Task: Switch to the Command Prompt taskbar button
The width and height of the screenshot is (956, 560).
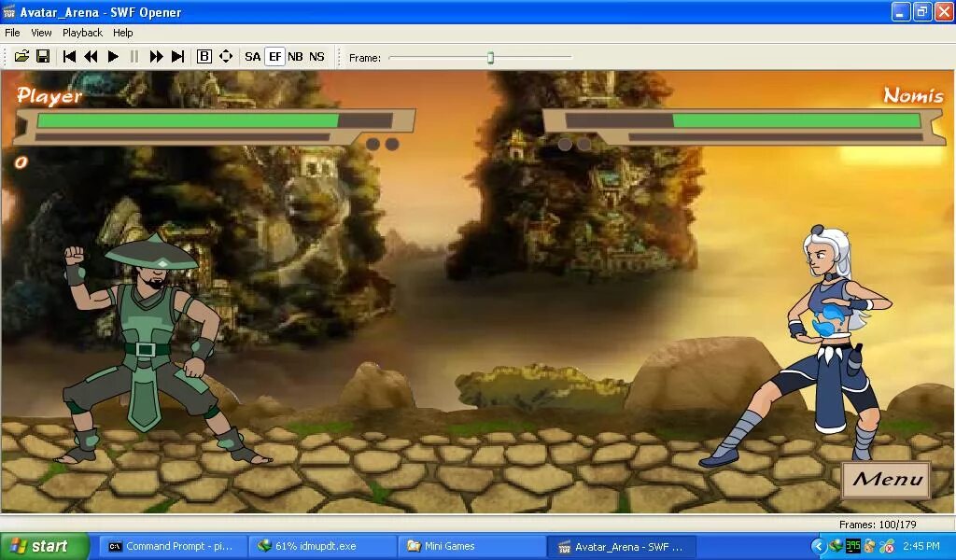Action: 173,547
